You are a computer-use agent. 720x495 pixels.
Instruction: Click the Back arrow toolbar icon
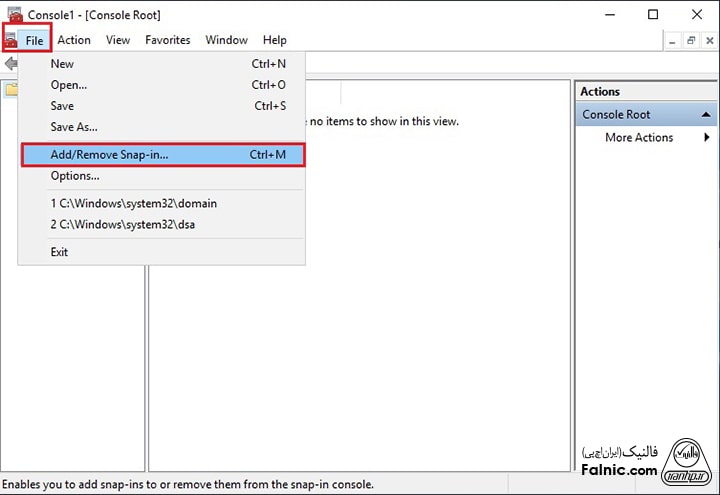(x=10, y=63)
